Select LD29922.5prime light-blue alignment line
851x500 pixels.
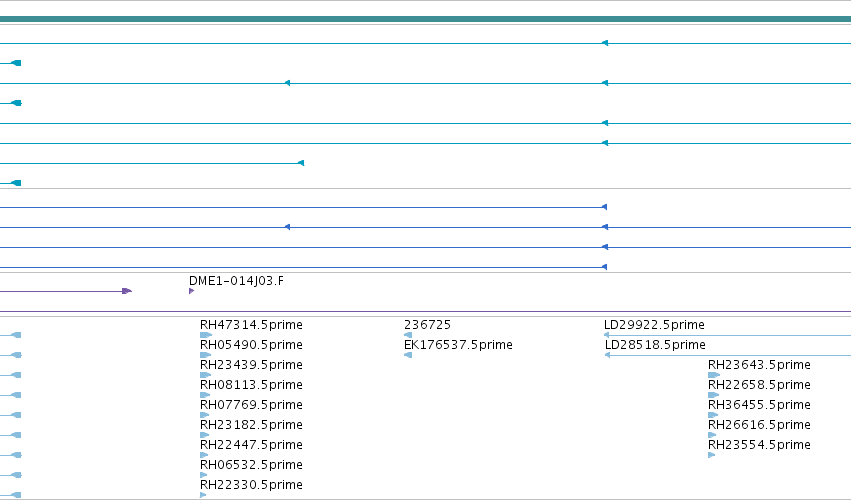pos(727,336)
